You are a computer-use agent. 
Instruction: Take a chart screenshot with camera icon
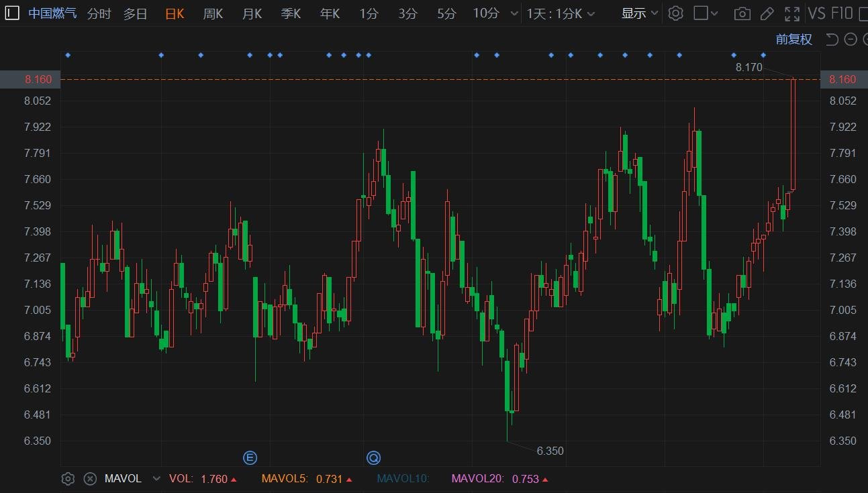tap(742, 13)
